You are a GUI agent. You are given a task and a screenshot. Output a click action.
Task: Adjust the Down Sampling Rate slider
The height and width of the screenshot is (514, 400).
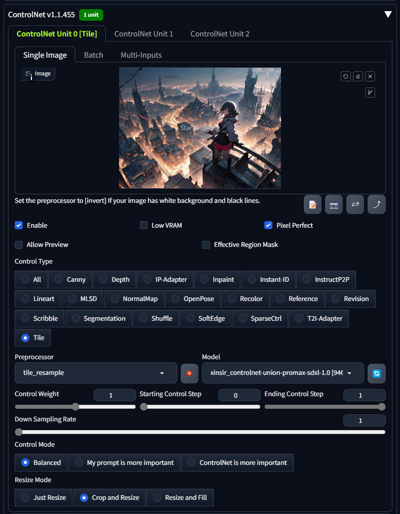point(200,432)
